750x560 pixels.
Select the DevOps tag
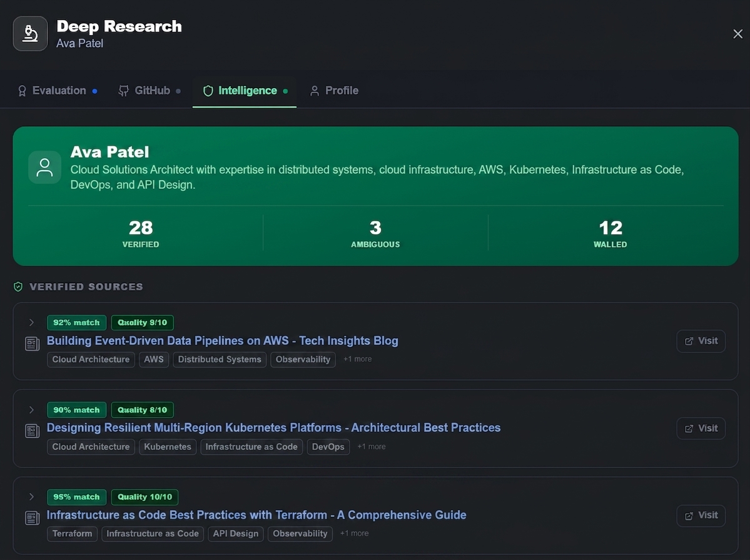(x=328, y=447)
